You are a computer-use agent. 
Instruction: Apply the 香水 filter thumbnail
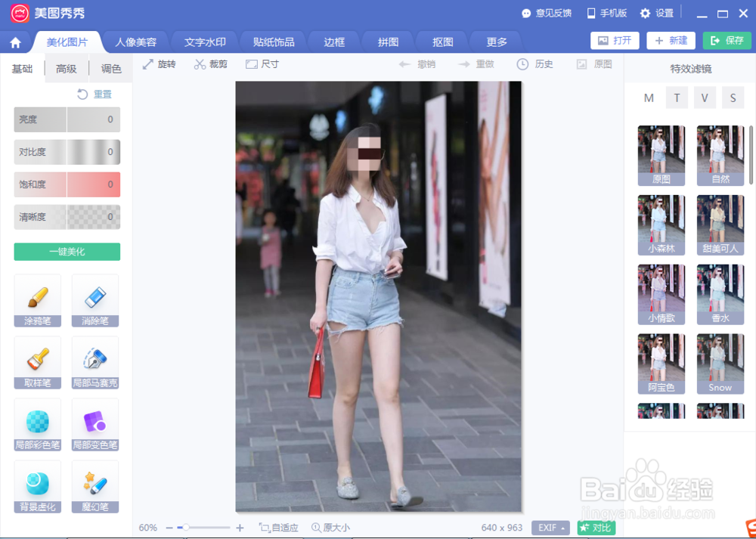[x=720, y=295]
